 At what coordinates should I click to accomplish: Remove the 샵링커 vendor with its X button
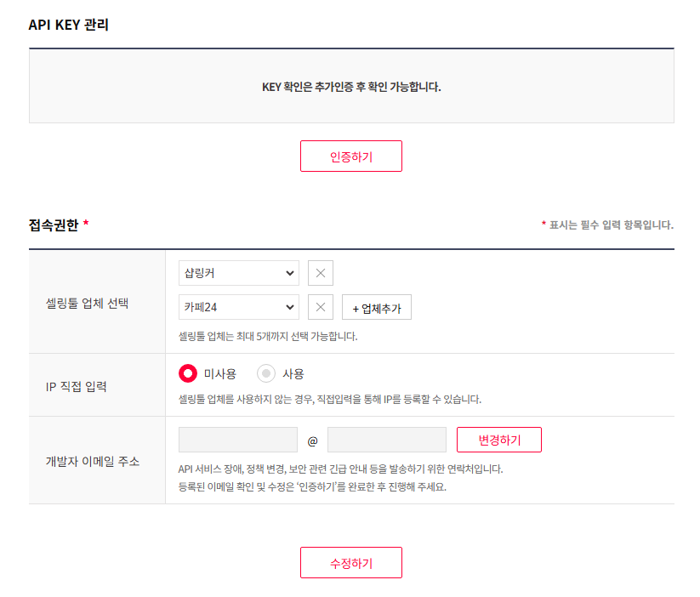pyautogui.click(x=321, y=273)
